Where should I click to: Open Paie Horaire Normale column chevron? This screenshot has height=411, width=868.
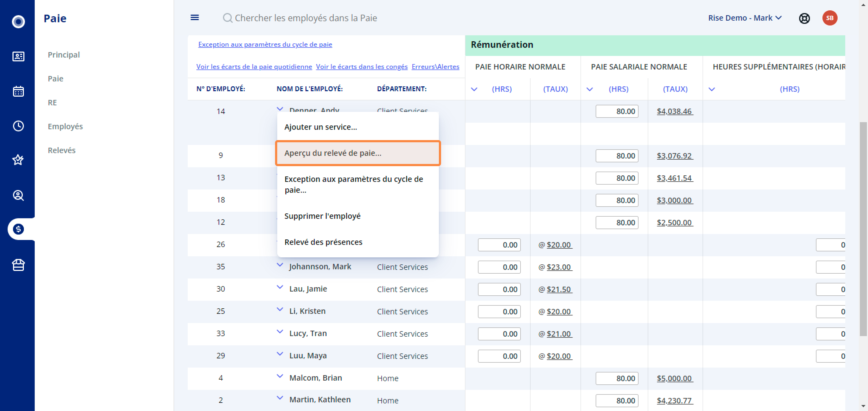coord(474,89)
